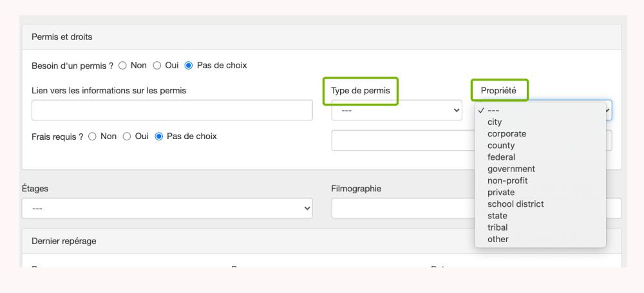Choose 'Pas de choix' for Besoin d'un permis

tap(189, 66)
